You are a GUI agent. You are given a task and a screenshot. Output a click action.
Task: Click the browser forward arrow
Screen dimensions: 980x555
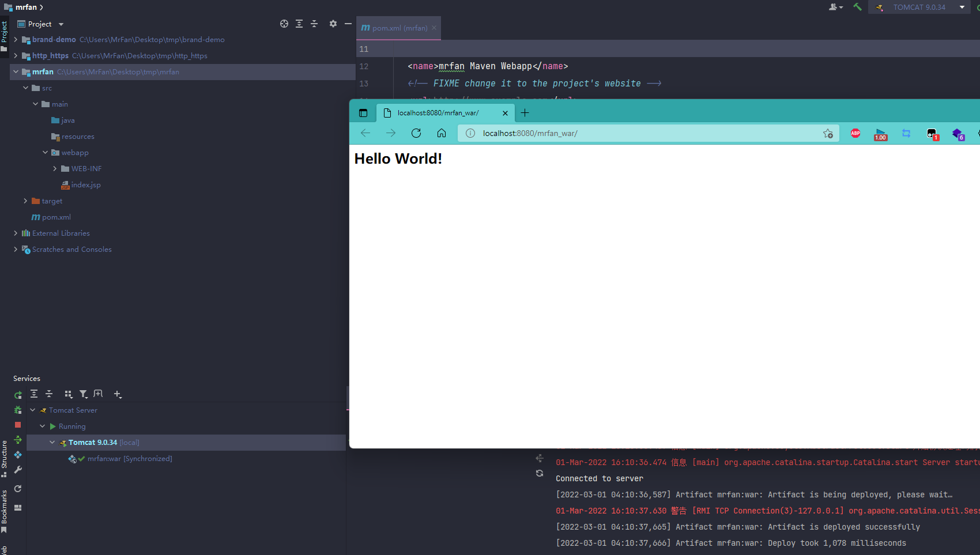click(x=391, y=133)
